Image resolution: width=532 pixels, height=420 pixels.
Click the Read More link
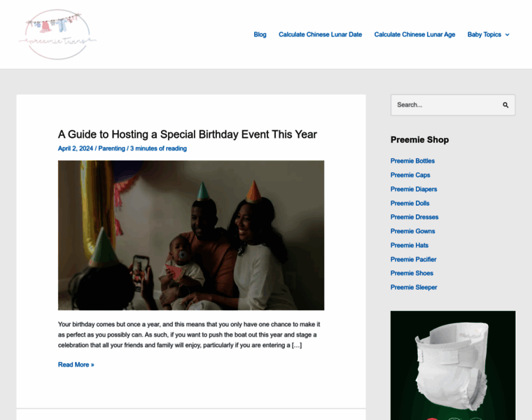(76, 365)
